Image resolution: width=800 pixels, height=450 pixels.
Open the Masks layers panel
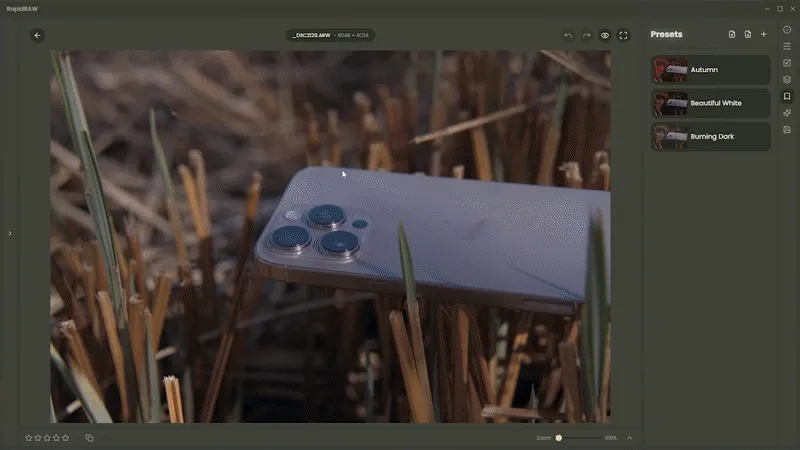(x=787, y=80)
